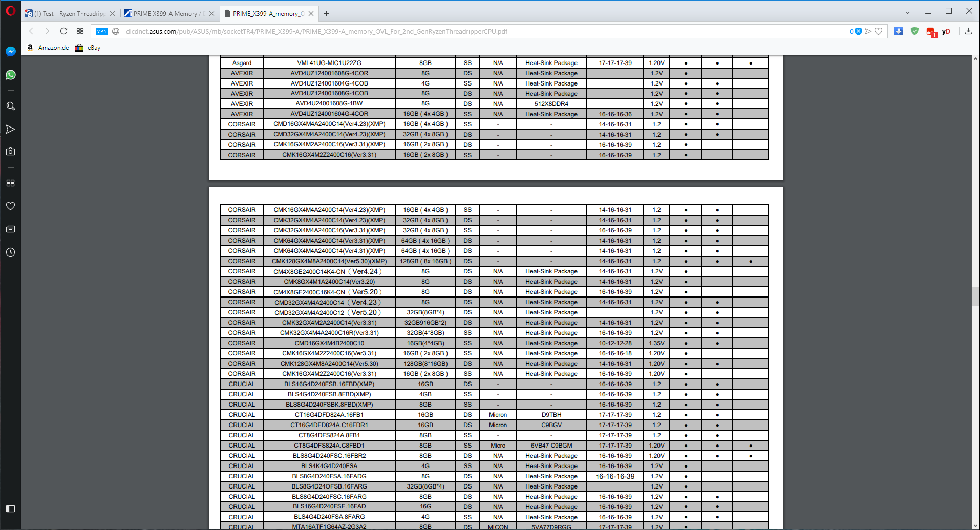Open Messenger in the Opera sidebar
This screenshot has height=530, width=980.
tap(10, 52)
